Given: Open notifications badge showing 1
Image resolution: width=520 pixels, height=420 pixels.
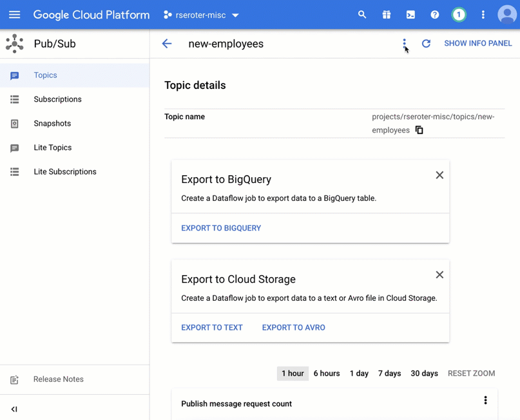Looking at the screenshot, I should (459, 15).
